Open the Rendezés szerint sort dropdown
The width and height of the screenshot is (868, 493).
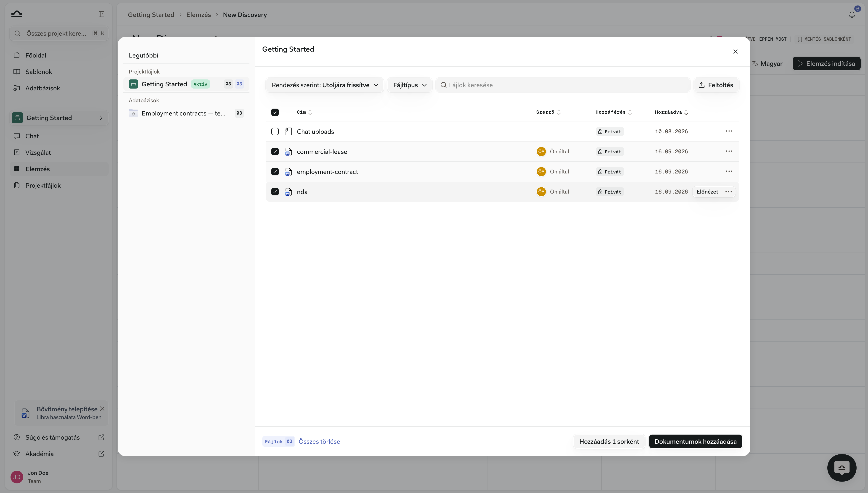325,85
